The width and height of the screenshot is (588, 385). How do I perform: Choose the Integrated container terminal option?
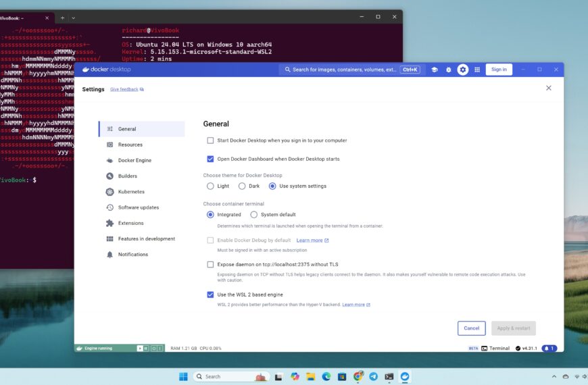coord(210,214)
